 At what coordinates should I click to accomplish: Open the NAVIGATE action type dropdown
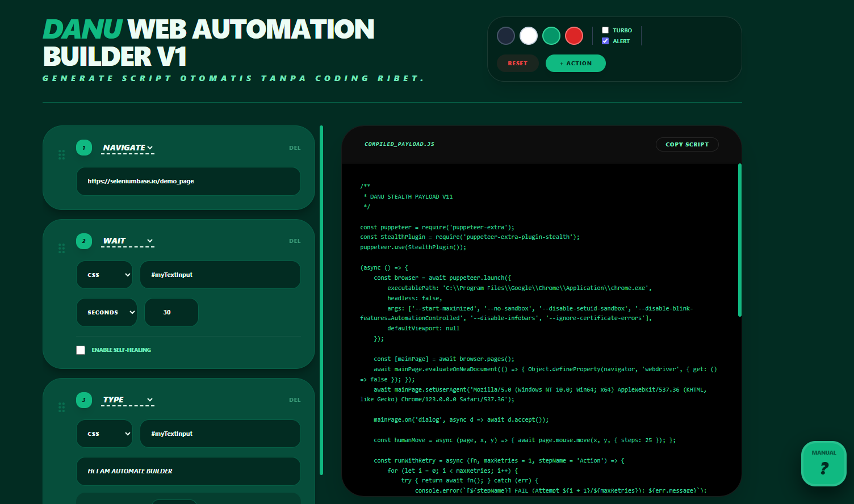coord(128,148)
